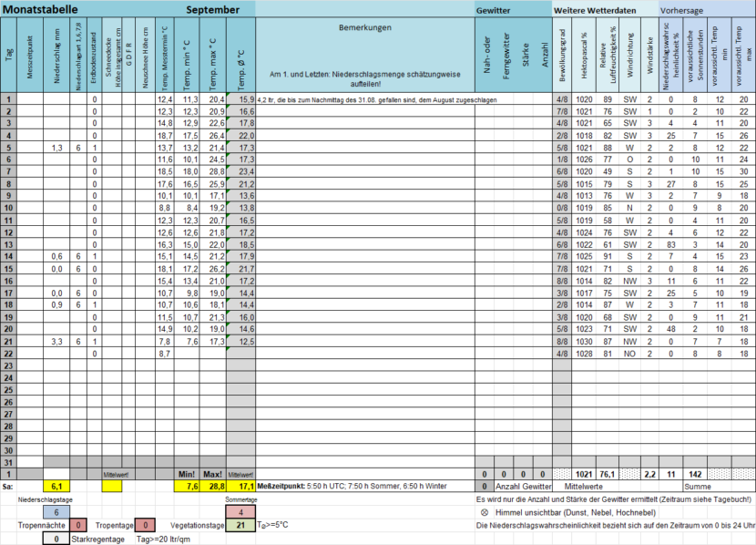Image resolution: width=756 pixels, height=545 pixels.
Task: Select the Monatstabelle title cell
Action: click(40, 10)
